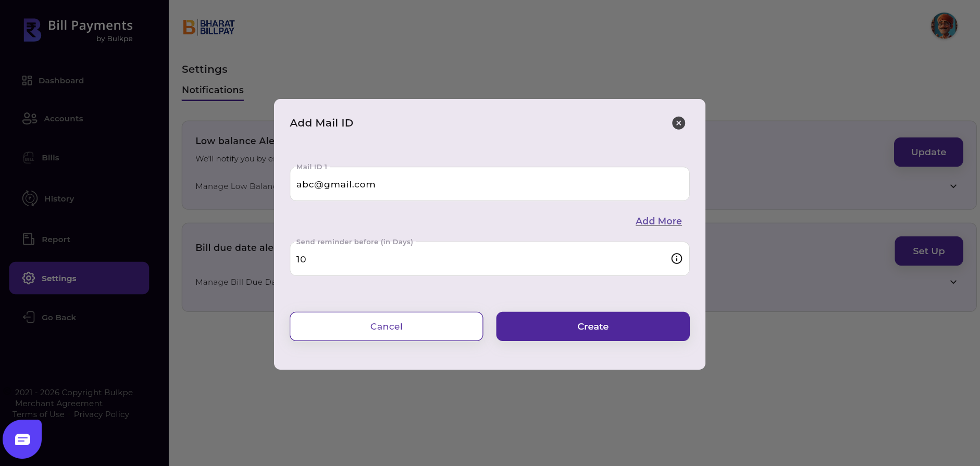Select the Notifications tab
Screen dimensions: 980x466
(x=213, y=90)
